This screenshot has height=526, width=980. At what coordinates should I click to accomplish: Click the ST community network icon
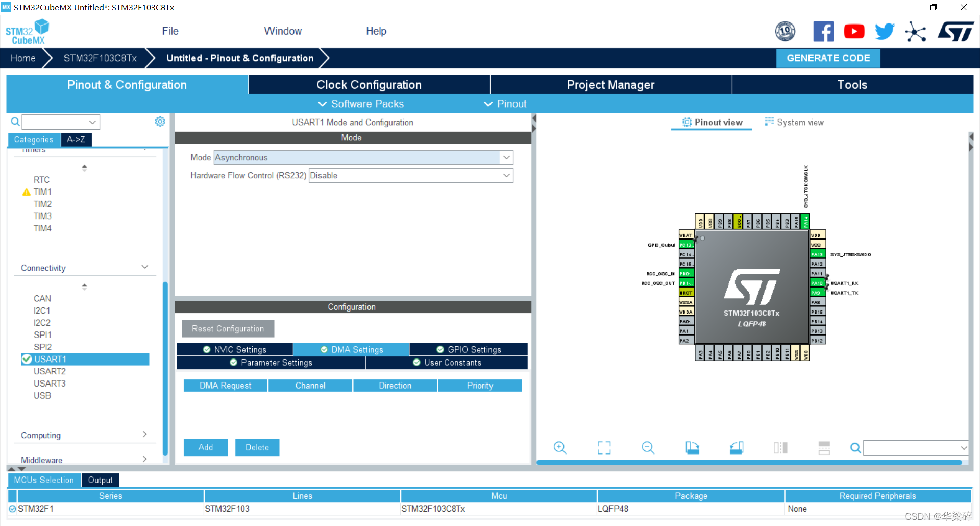click(915, 32)
